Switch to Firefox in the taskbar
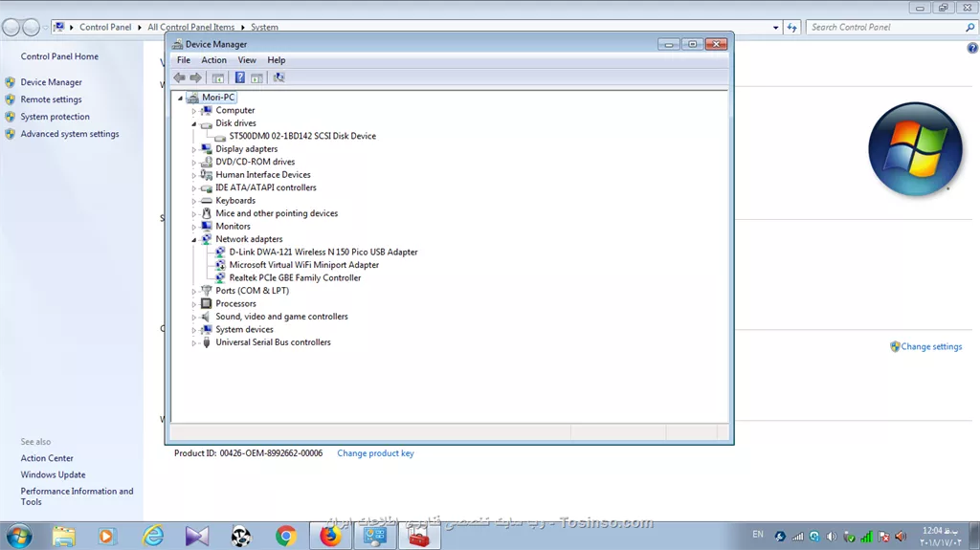 [x=330, y=537]
